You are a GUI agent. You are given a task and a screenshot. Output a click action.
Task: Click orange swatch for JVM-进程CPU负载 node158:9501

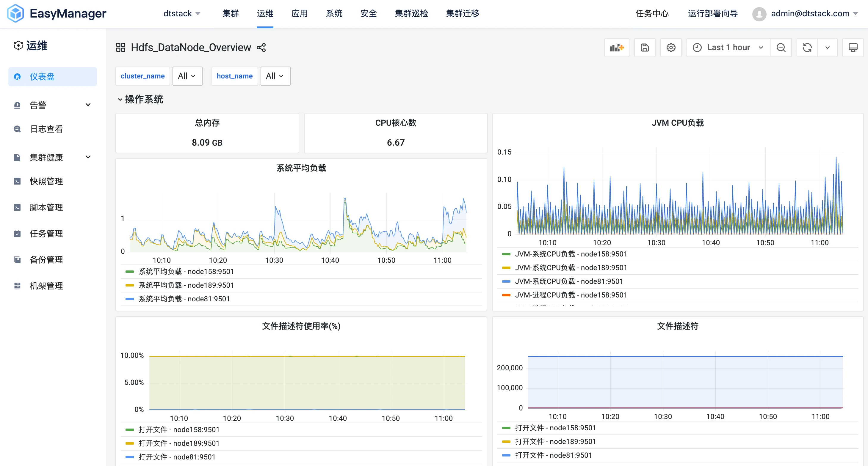(x=506, y=295)
